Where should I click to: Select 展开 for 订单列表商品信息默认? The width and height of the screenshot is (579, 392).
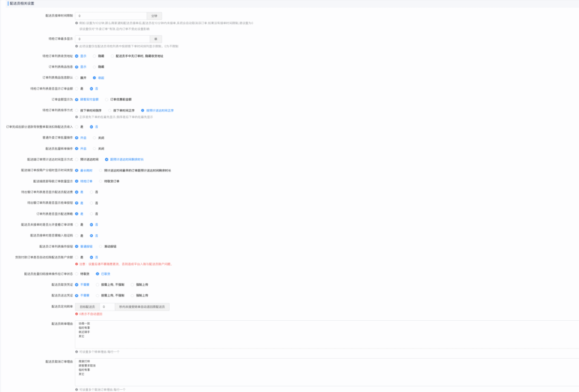click(x=77, y=77)
